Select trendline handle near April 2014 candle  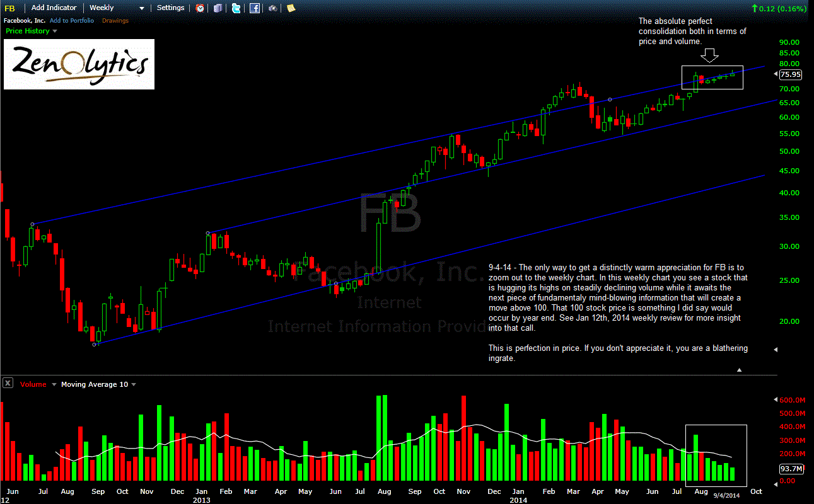(x=609, y=100)
